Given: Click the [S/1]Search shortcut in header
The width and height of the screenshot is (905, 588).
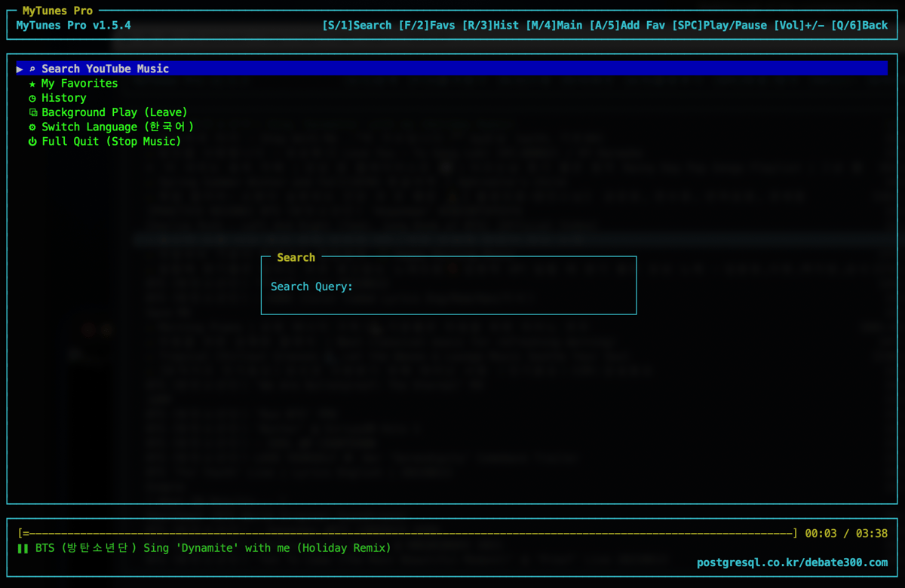Looking at the screenshot, I should pos(357,26).
